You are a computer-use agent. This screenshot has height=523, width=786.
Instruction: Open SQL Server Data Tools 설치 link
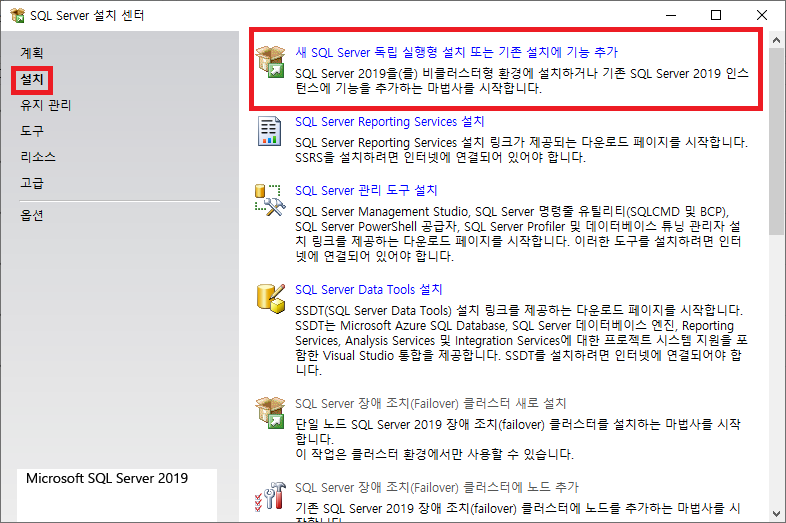368,290
